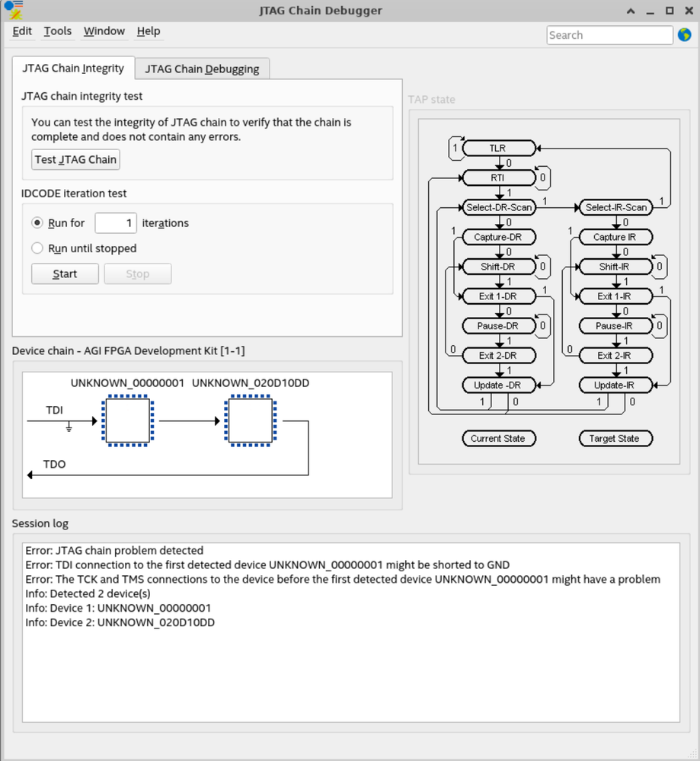Viewport: 700px width, 761px height.
Task: Click the Exit 2-IR state node
Action: (616, 355)
